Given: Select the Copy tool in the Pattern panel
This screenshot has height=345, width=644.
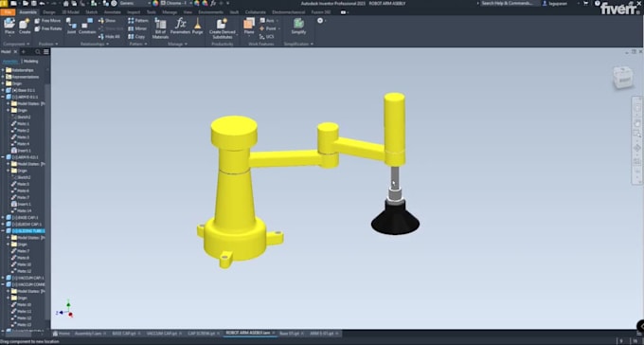Looking at the screenshot, I should point(136,37).
